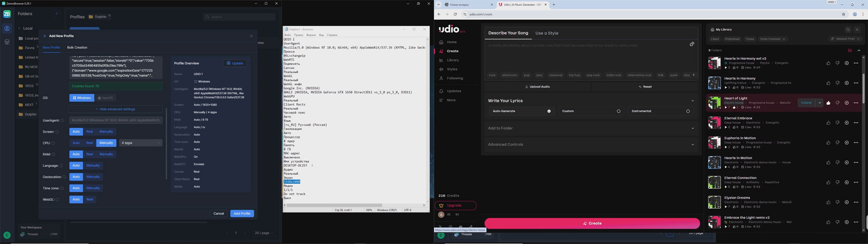Viewport: 868px width, 244px height.
Task: Click the pink Create button
Action: point(592,223)
